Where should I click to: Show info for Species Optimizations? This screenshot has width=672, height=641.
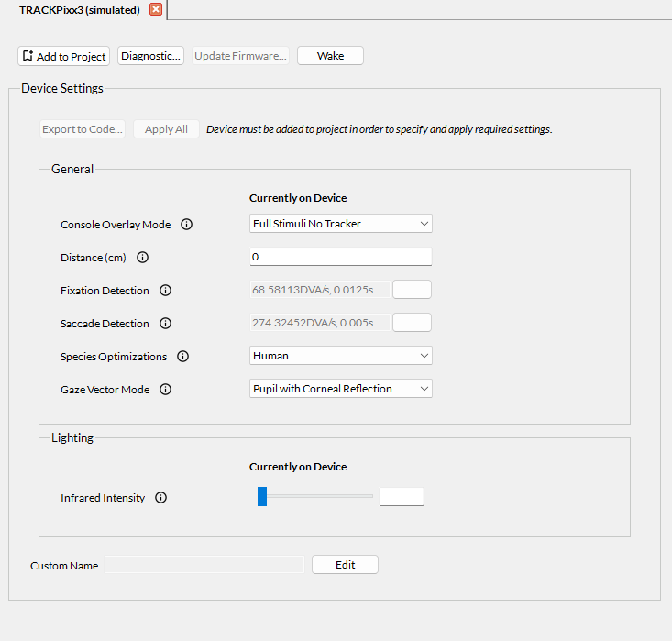point(182,357)
